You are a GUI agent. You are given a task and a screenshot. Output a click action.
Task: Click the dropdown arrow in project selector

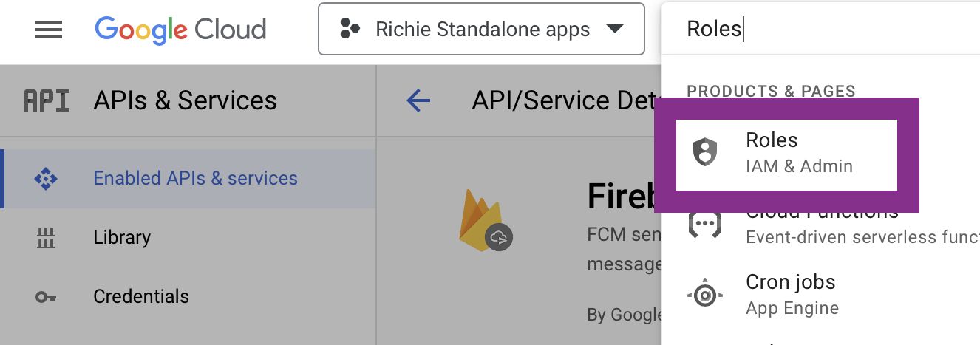click(x=613, y=30)
